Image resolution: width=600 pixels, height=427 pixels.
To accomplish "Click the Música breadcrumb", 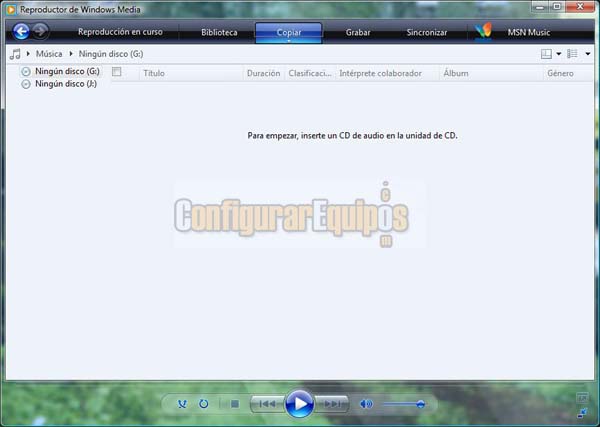I will (x=49, y=54).
